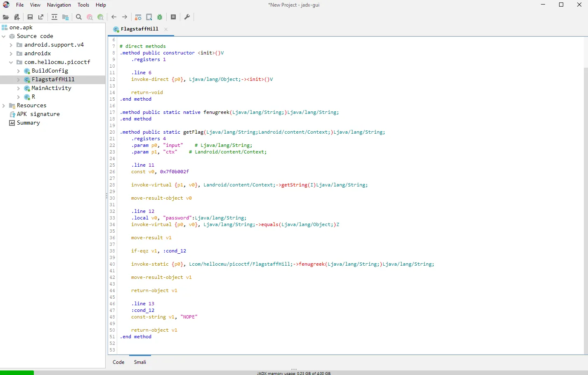Click the getFlag method name in code

tap(193, 132)
